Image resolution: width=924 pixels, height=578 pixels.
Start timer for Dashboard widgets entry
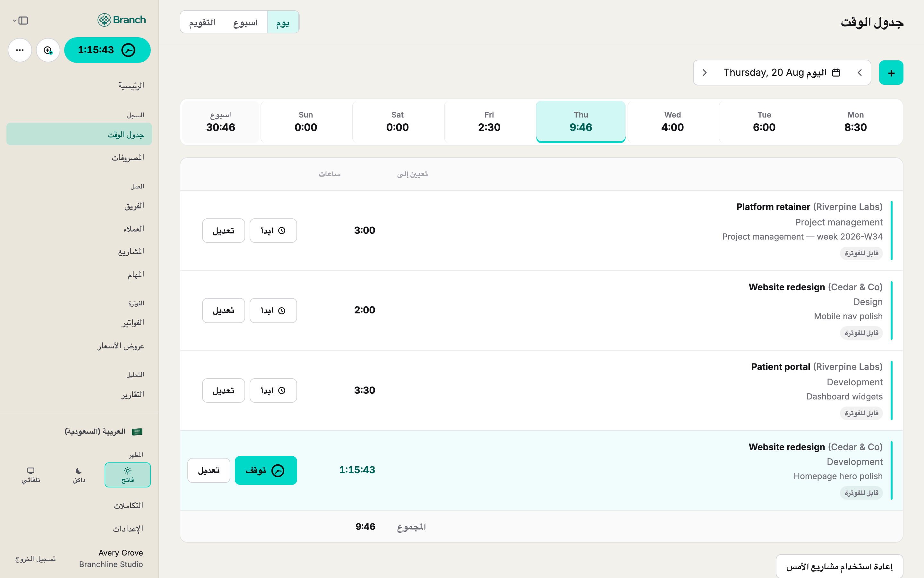point(273,390)
